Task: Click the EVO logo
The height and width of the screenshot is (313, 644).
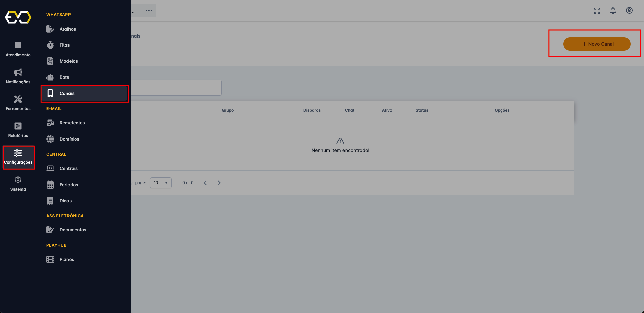Action: tap(18, 17)
